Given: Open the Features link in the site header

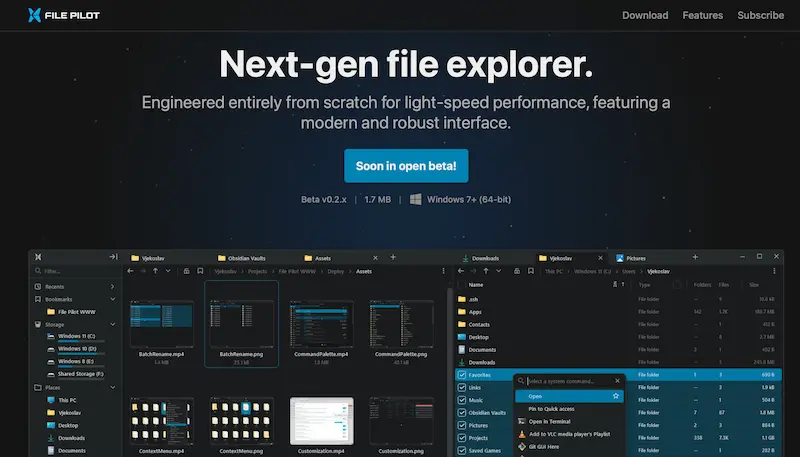Looking at the screenshot, I should (x=703, y=15).
